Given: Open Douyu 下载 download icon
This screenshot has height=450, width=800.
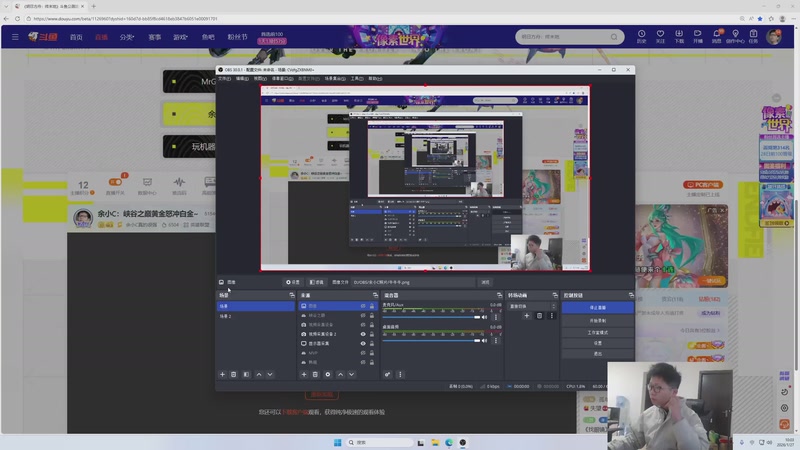Looking at the screenshot, I should point(679,36).
